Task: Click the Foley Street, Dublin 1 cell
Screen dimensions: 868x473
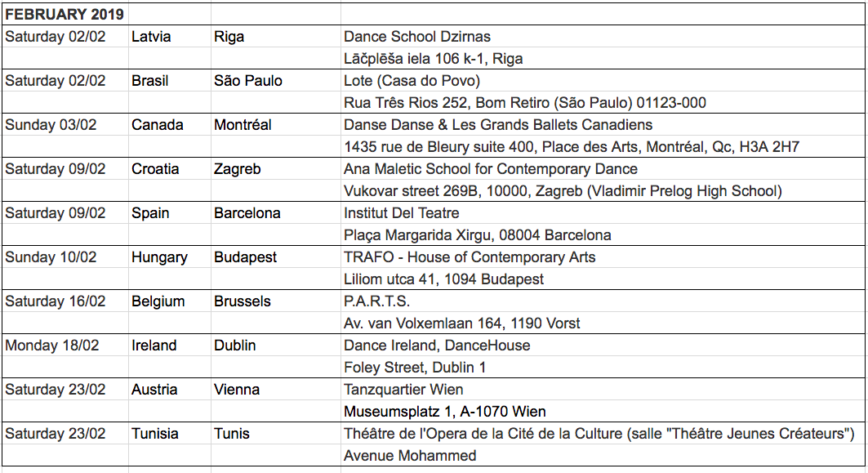Action: (603, 368)
